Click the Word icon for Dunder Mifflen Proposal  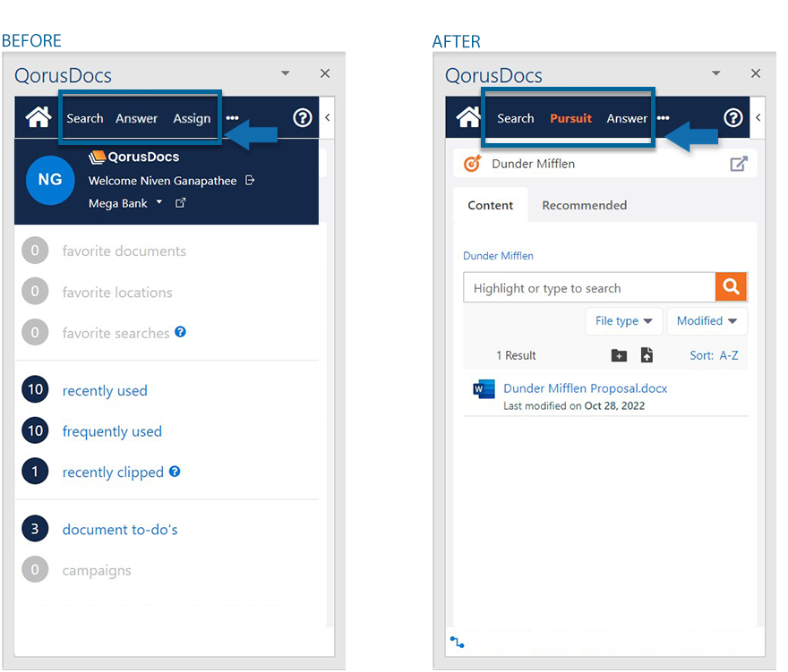coord(484,389)
